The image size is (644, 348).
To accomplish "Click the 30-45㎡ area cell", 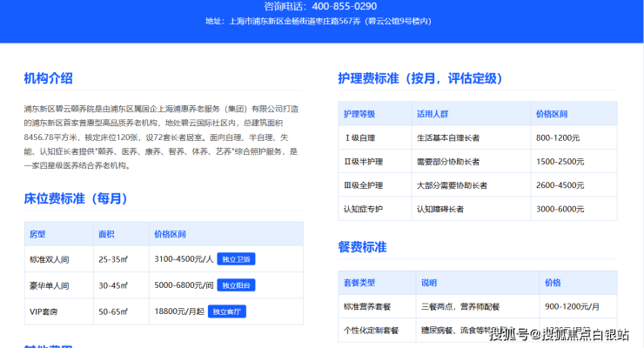I will tap(113, 285).
